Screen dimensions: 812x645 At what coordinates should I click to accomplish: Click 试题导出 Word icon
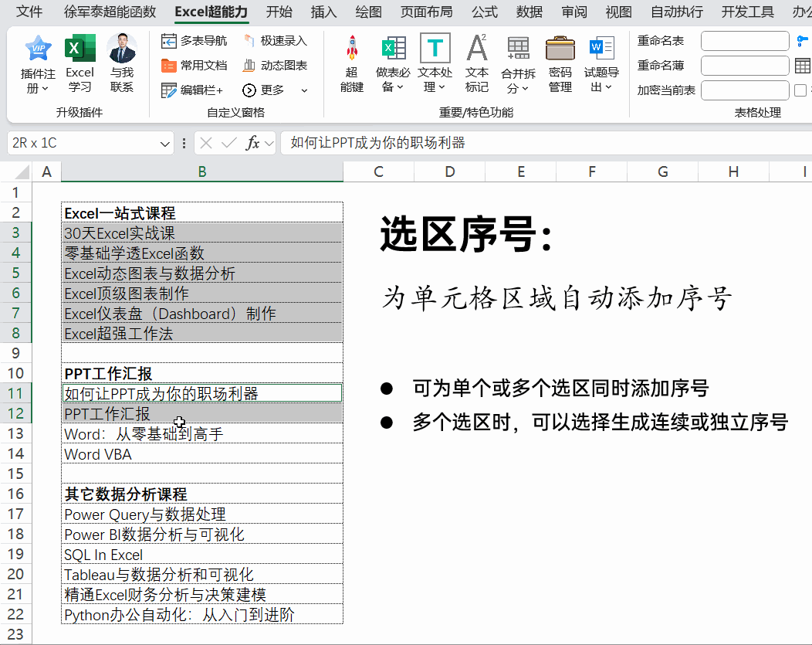pyautogui.click(x=601, y=48)
